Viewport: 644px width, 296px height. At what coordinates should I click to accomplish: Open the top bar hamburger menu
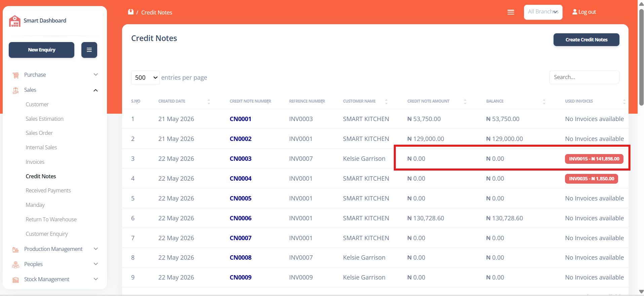pos(511,12)
